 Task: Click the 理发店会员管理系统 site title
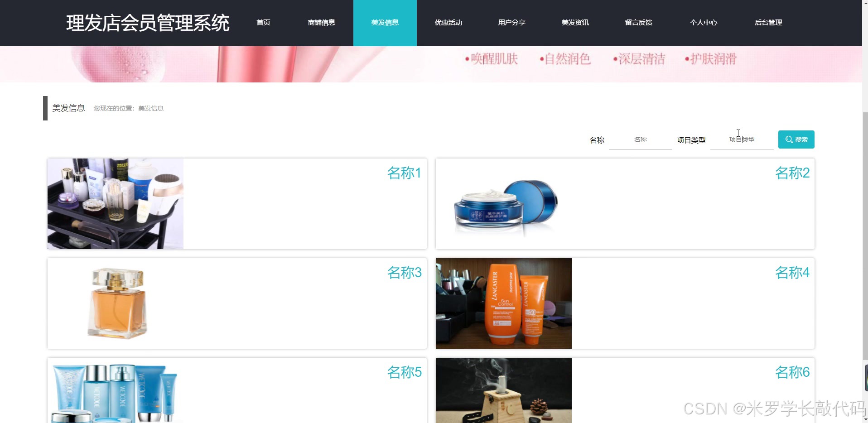pyautogui.click(x=148, y=23)
